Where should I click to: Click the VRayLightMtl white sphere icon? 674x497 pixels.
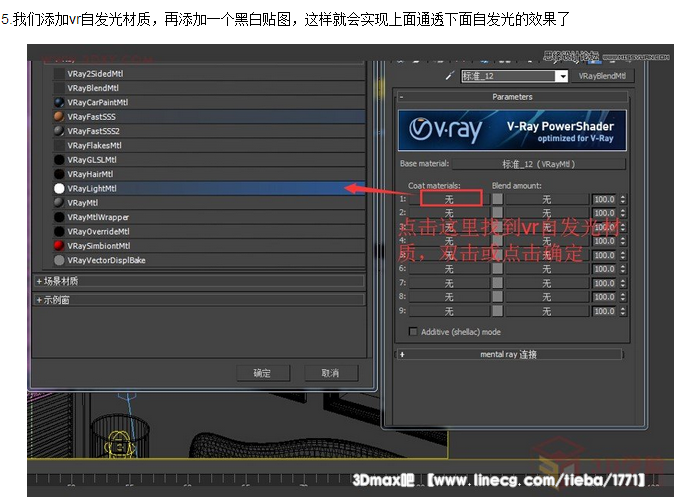click(59, 188)
